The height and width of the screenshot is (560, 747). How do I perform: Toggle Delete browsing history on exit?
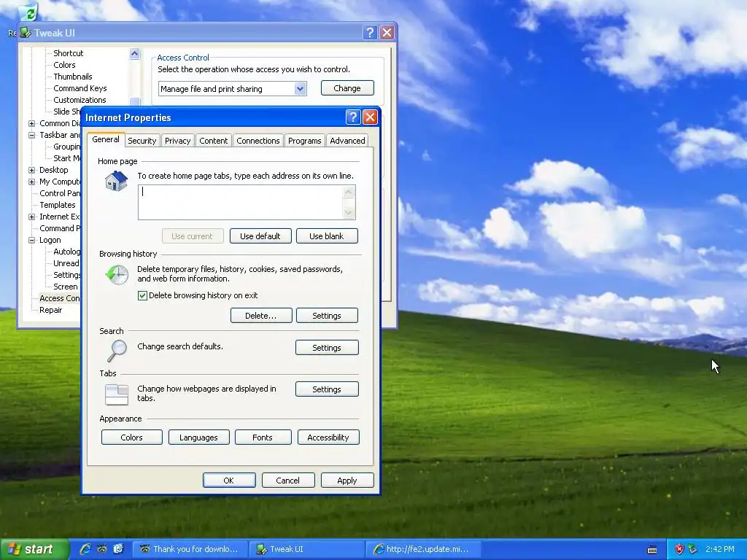(x=142, y=296)
